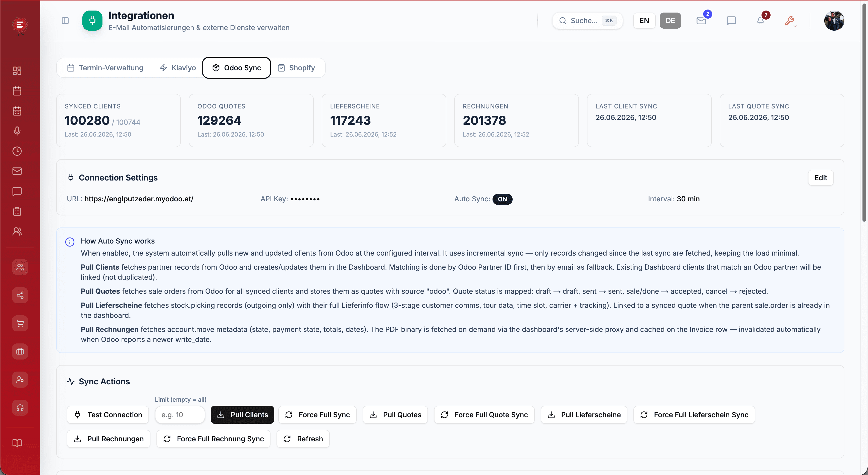Image resolution: width=868 pixels, height=475 pixels.
Task: Click the Force Full Rechnung Sync button
Action: tap(213, 439)
